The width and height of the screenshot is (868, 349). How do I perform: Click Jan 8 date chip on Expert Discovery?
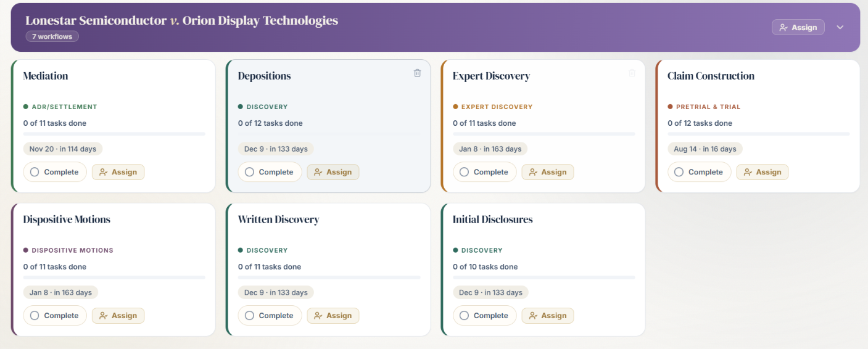pyautogui.click(x=490, y=149)
